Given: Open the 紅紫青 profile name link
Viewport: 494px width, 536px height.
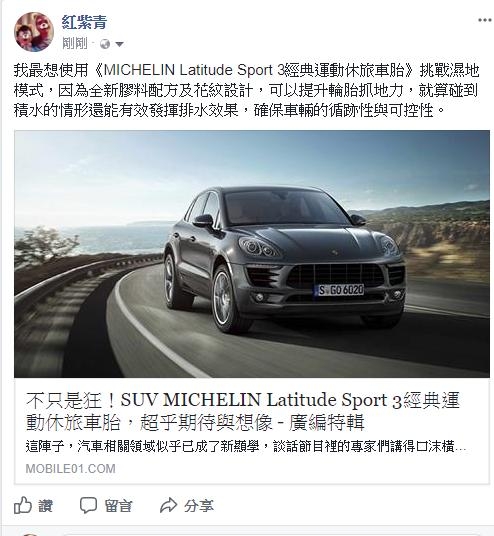Looking at the screenshot, I should coord(84,22).
